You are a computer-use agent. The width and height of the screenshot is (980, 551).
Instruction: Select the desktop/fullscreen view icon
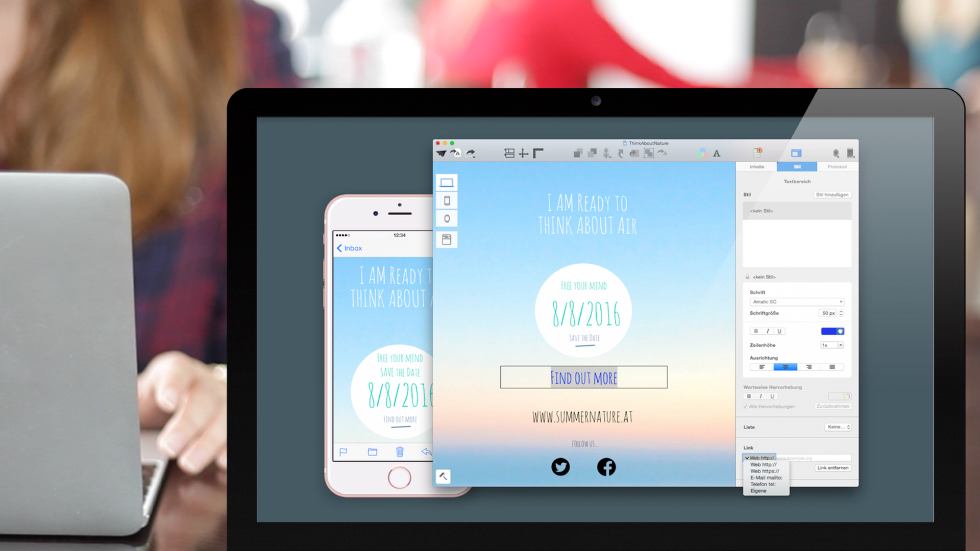tap(445, 182)
